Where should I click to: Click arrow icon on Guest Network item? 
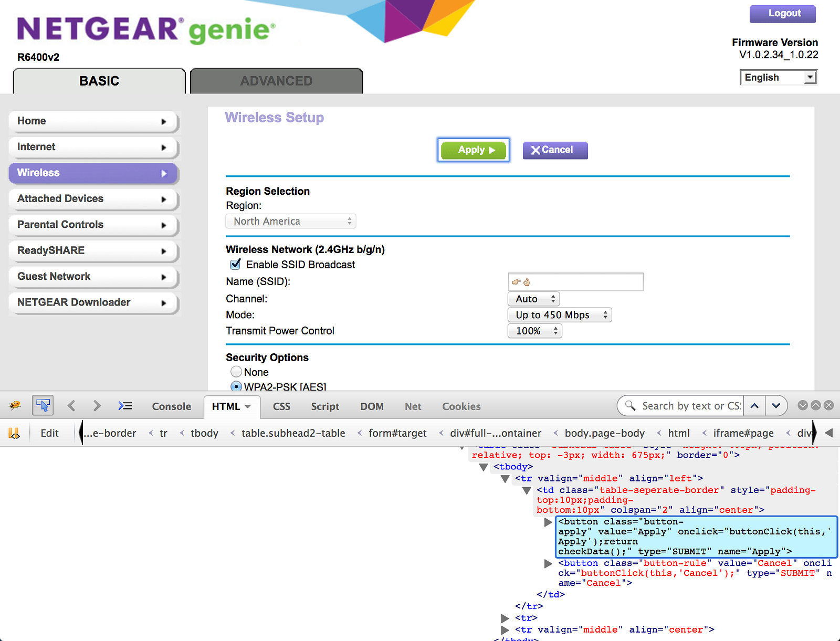point(164,277)
